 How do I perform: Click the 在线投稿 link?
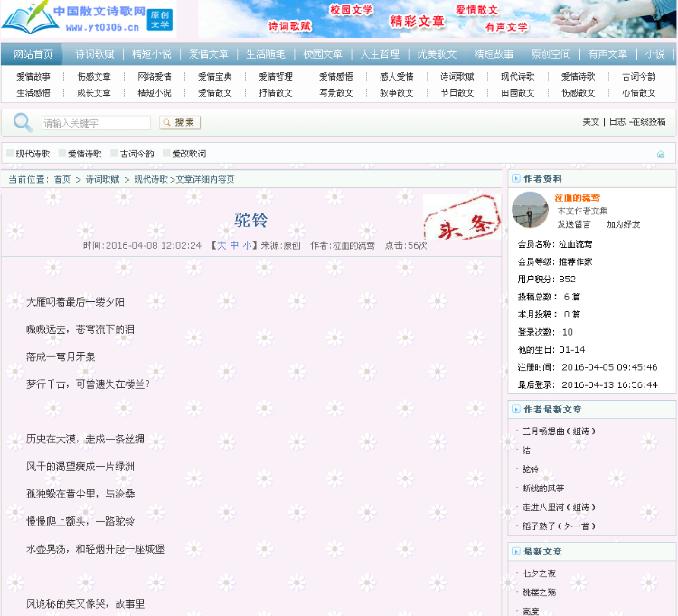click(648, 122)
